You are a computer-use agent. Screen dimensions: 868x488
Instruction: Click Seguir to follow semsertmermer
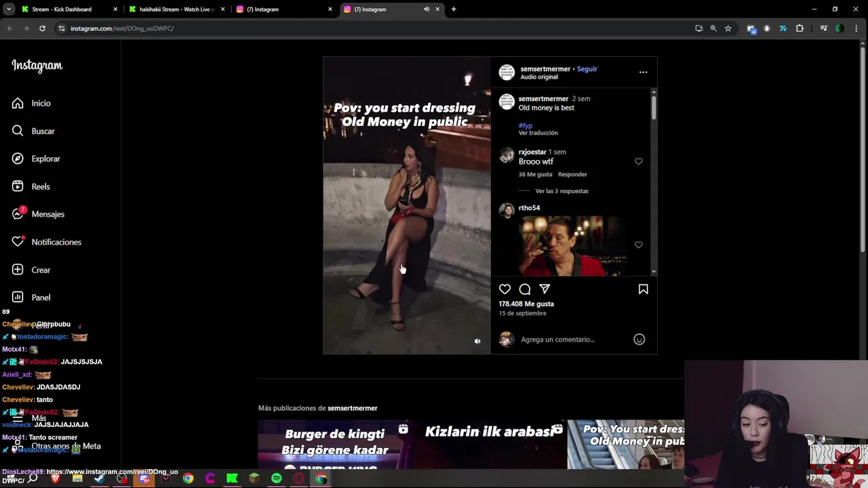click(x=587, y=69)
